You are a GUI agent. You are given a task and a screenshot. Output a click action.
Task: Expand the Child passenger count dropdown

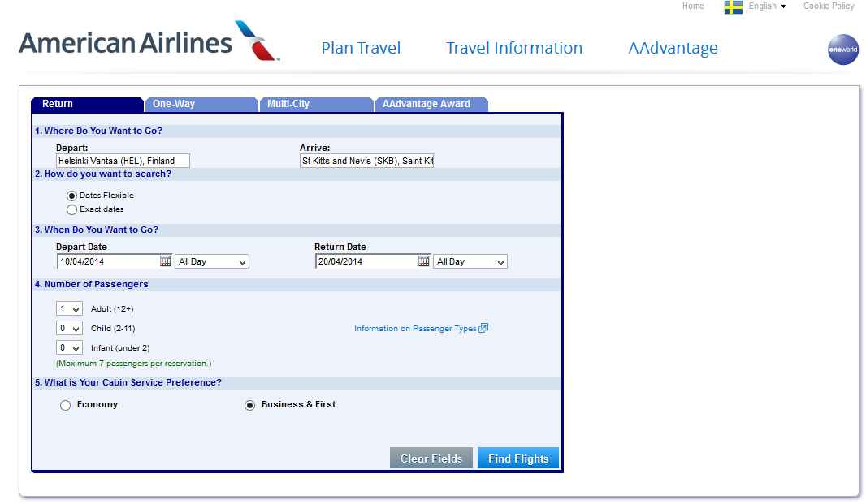[70, 329]
